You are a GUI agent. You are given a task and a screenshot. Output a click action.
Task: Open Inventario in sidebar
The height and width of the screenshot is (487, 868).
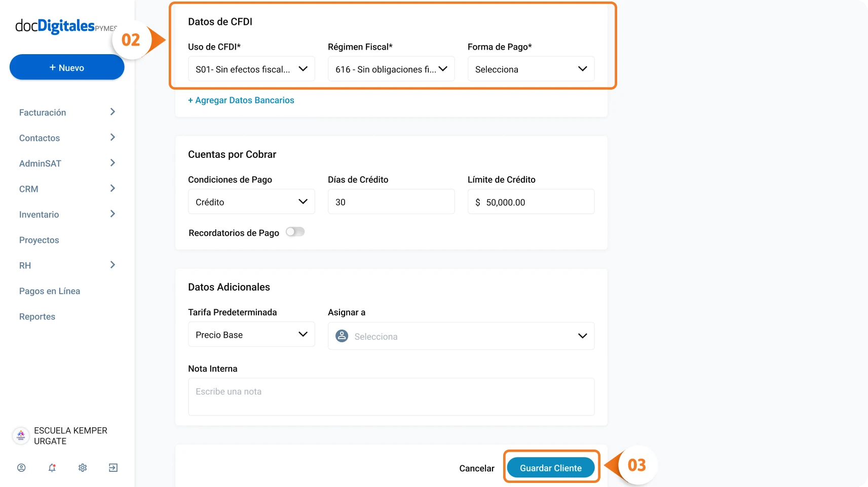(39, 215)
